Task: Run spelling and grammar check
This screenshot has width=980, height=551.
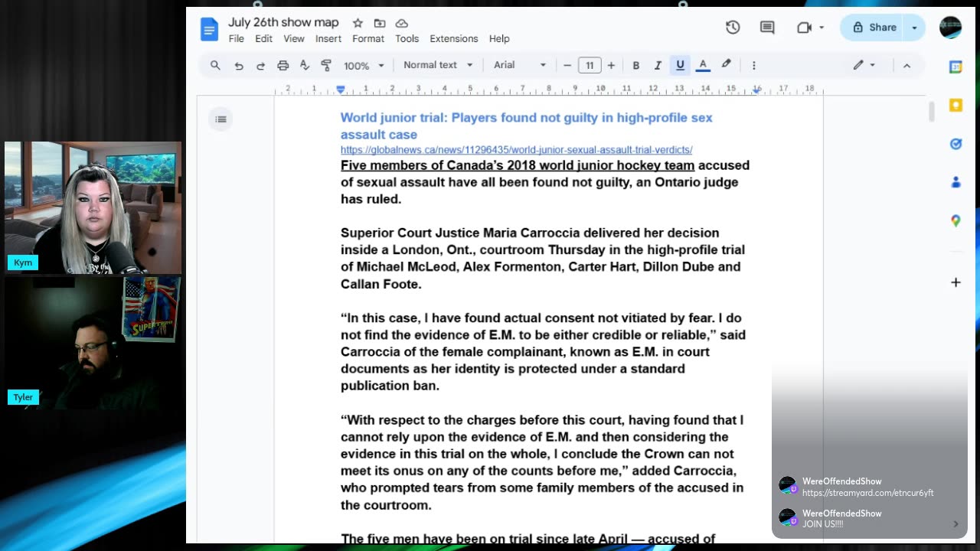Action: point(304,65)
